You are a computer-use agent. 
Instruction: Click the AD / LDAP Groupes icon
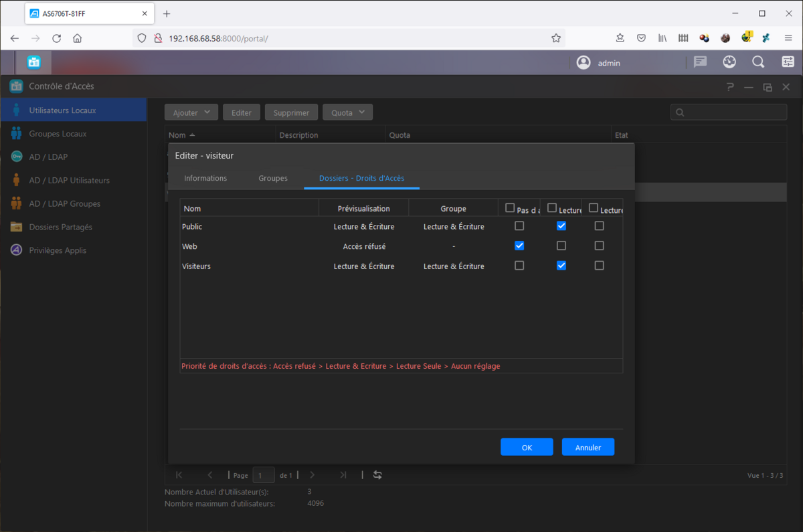16,203
